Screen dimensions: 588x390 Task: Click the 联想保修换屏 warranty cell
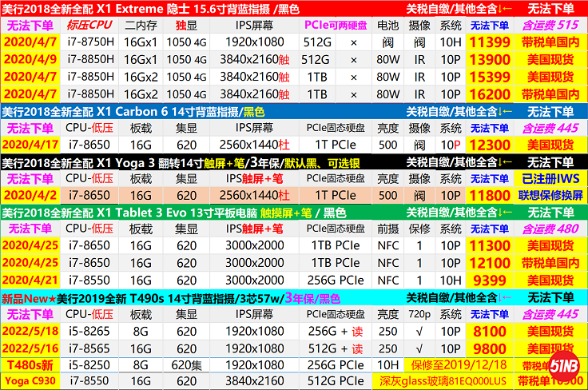tap(550, 196)
